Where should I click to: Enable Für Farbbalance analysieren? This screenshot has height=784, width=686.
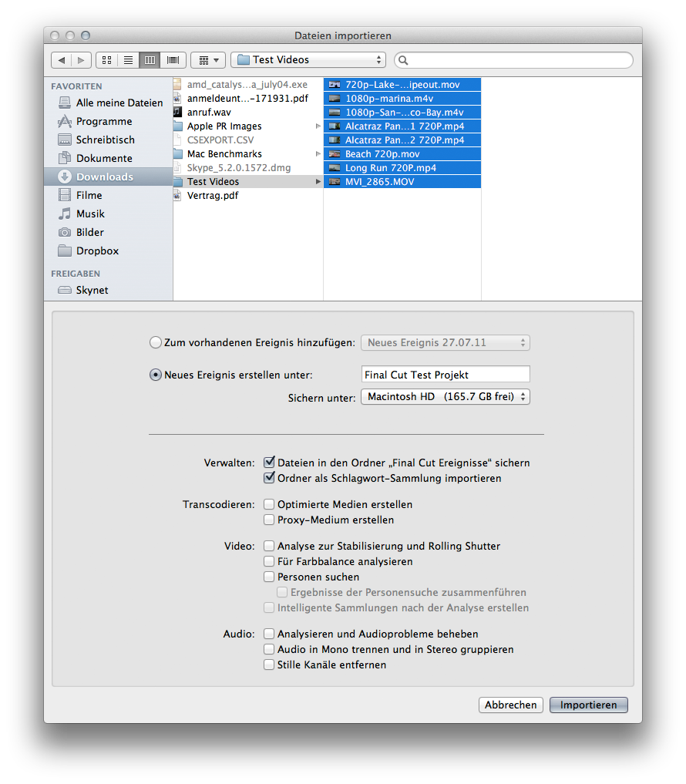[x=269, y=561]
